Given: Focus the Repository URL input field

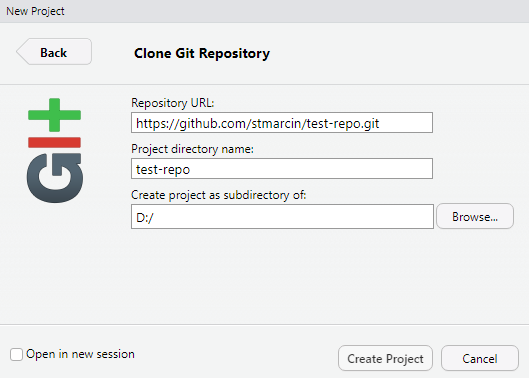Looking at the screenshot, I should [x=282, y=123].
